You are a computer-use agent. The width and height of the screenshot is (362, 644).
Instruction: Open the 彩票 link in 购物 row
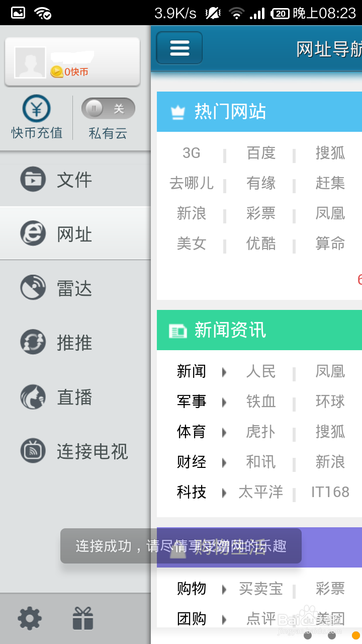point(330,589)
